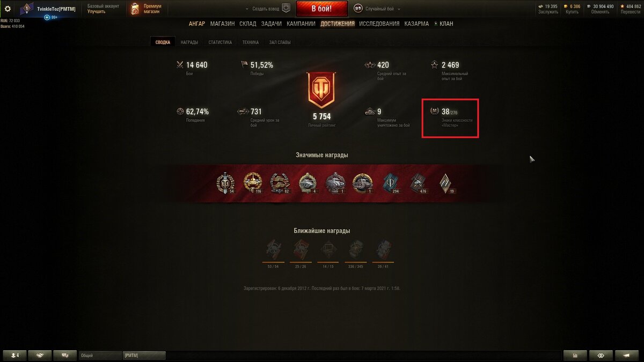
Task: Click the award badge showing 294
Action: pos(391,183)
